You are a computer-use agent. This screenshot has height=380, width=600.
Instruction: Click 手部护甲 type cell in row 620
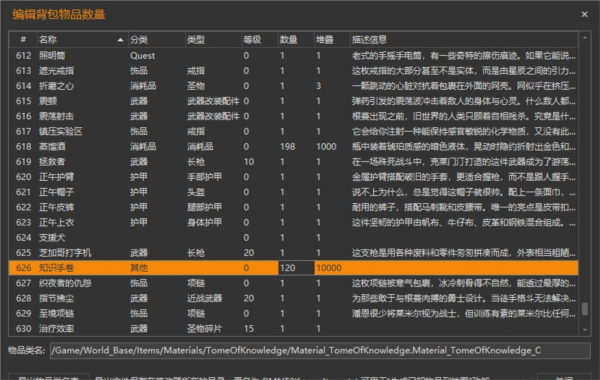204,177
